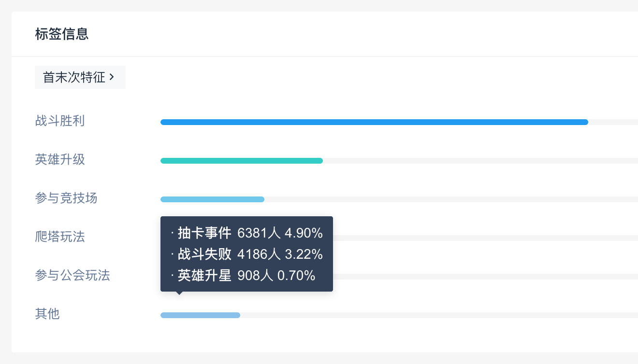Click the blue 战斗胜利 progress bar
Screen dimensions: 638x364
tap(374, 122)
